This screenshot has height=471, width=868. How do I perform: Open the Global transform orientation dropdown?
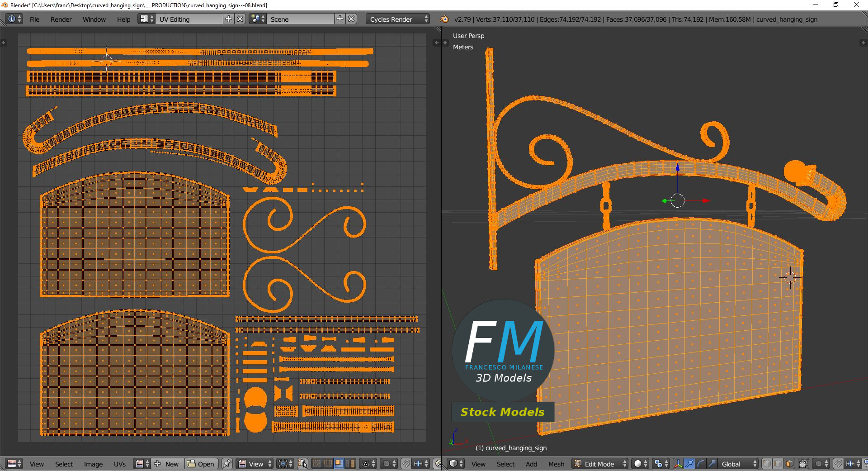pos(738,464)
